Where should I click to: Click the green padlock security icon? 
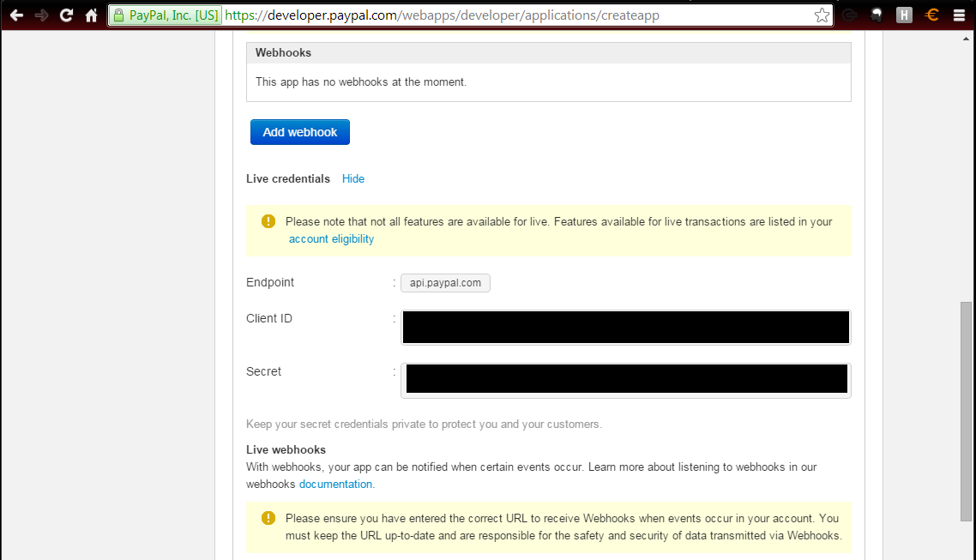tap(118, 15)
